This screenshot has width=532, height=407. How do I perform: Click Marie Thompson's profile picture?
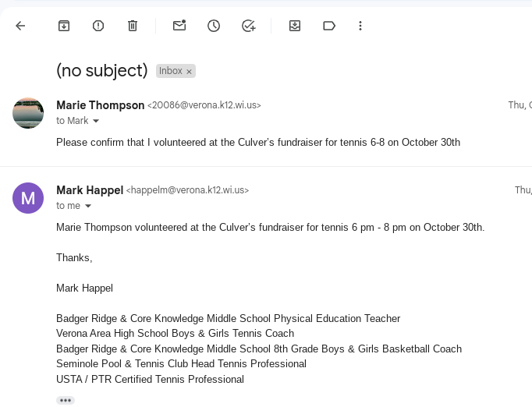[28, 113]
